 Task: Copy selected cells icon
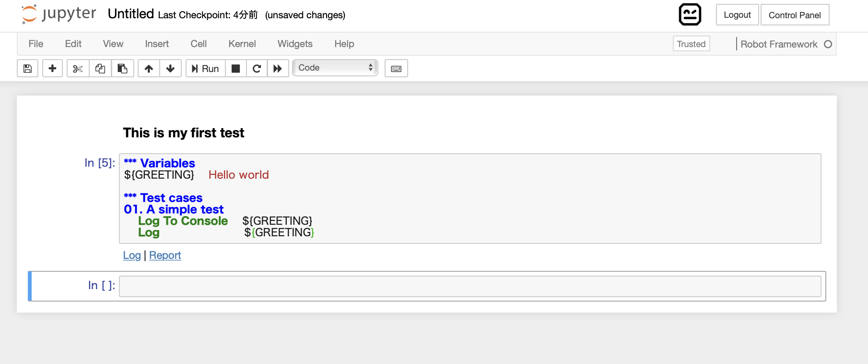[100, 68]
